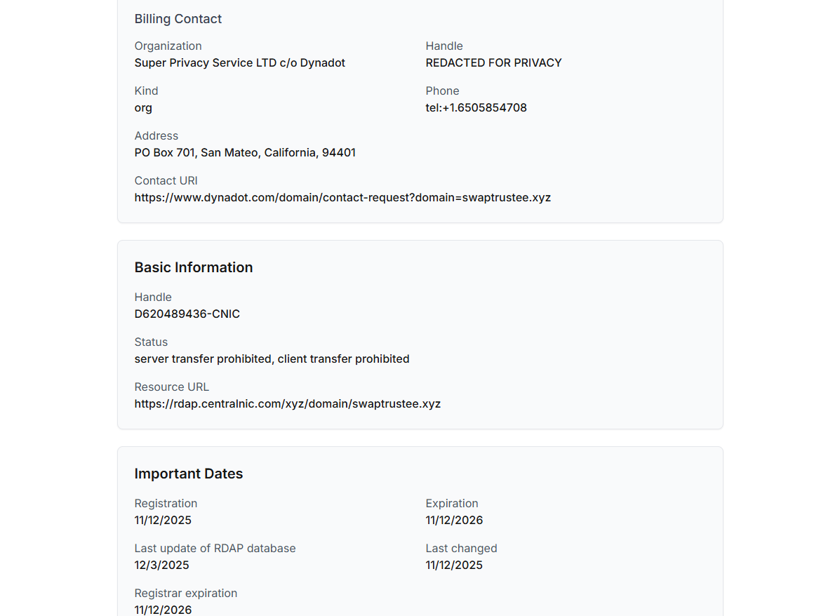Click the Kind value "org"
The image size is (840, 616).
coord(143,108)
